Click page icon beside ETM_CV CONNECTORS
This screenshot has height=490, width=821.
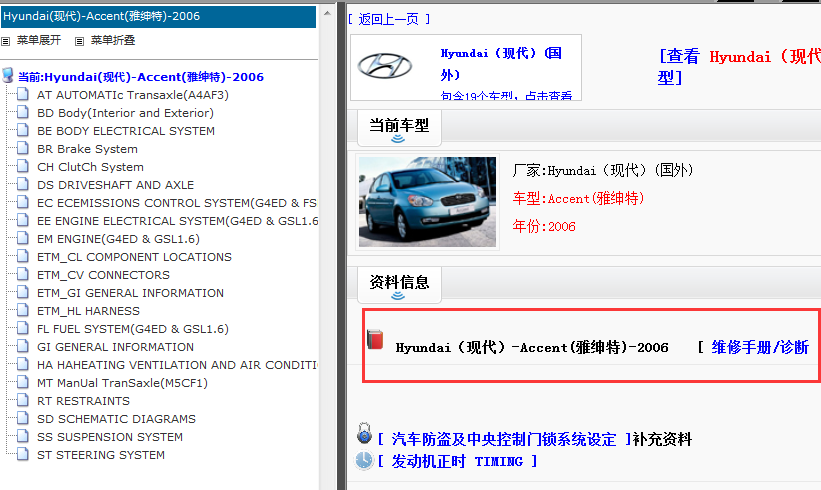pos(23,274)
